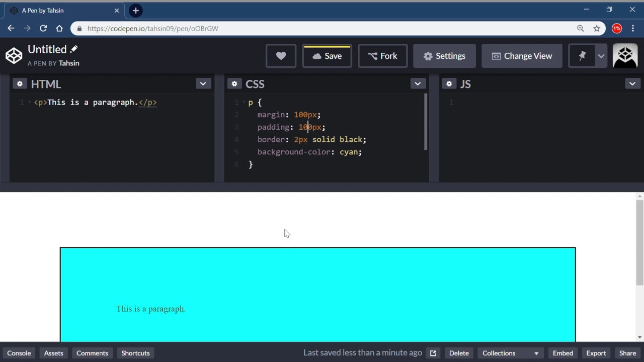Click the CSS editor vertical scrollbar
This screenshot has width=644, height=362.
[426, 122]
